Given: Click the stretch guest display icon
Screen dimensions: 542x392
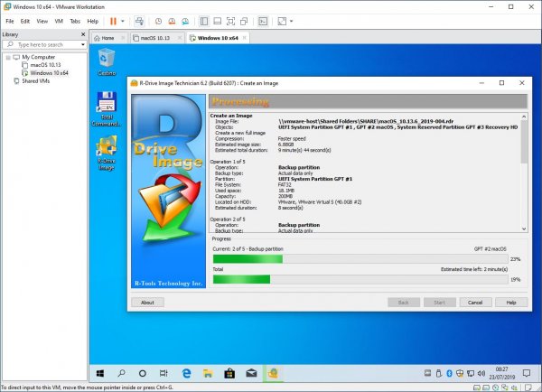Looking at the screenshot, I should point(282,22).
